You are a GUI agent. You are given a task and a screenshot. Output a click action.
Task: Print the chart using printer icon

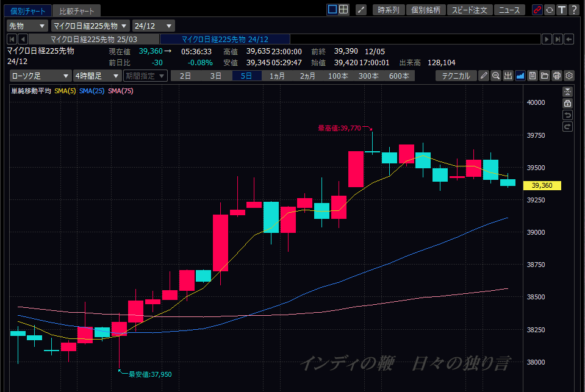[557, 76]
